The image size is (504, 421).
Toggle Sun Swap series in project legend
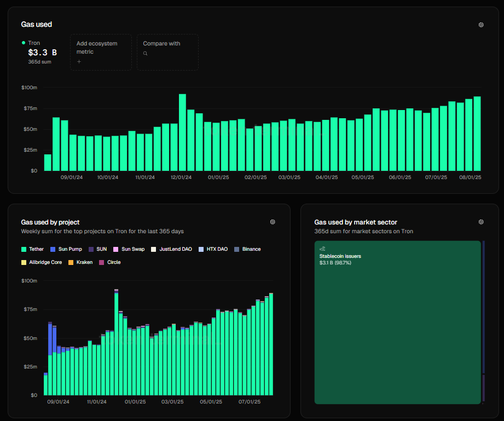[x=129, y=249]
